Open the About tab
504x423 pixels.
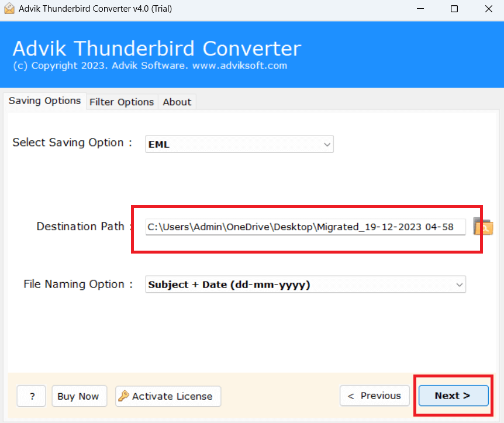coord(177,102)
